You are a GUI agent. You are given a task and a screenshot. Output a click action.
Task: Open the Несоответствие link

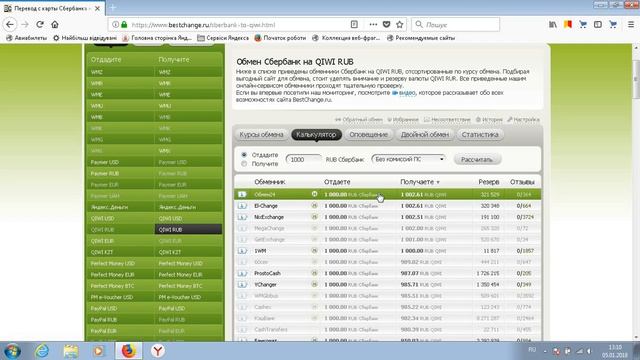pyautogui.click(x=447, y=120)
